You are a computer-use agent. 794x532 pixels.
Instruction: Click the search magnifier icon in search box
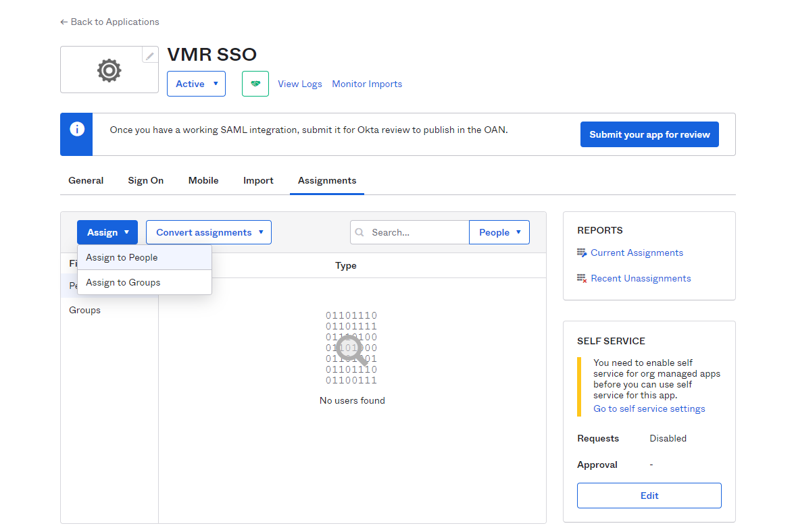[x=360, y=232]
